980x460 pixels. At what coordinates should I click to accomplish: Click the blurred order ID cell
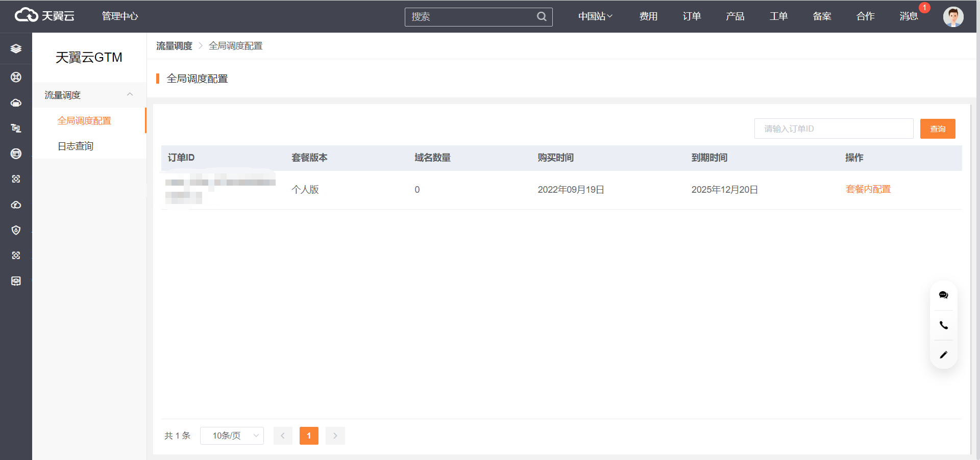pyautogui.click(x=220, y=190)
